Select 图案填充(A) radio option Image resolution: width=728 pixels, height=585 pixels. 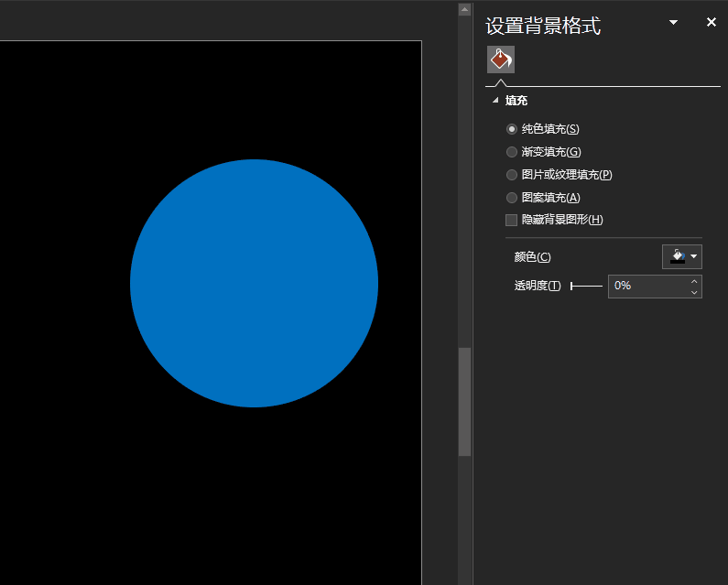coord(512,198)
